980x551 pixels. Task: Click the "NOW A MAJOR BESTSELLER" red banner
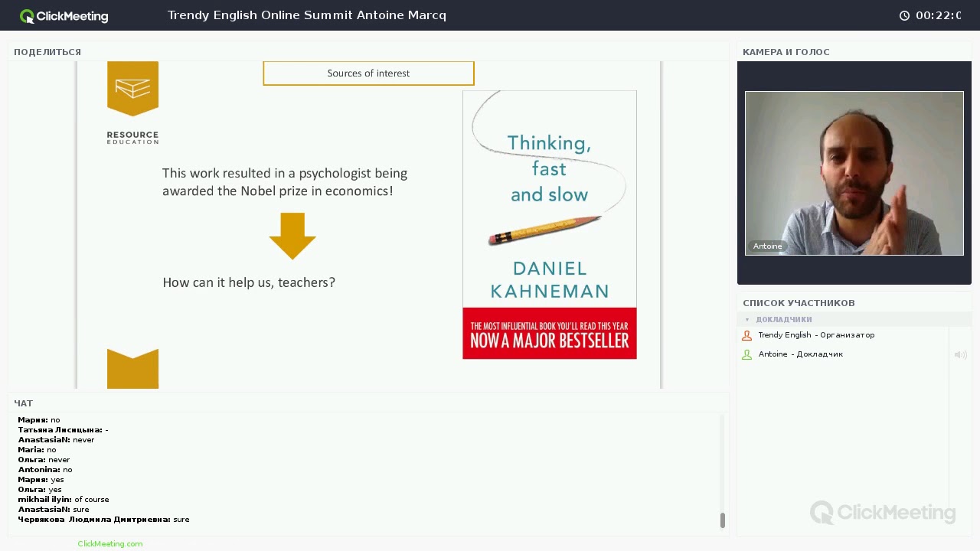coord(550,334)
